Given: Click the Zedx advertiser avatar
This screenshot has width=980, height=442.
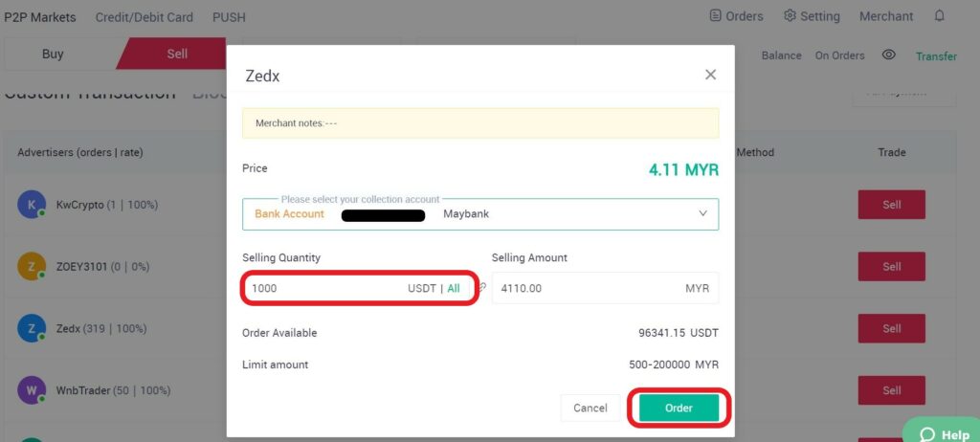Looking at the screenshot, I should pyautogui.click(x=32, y=328).
